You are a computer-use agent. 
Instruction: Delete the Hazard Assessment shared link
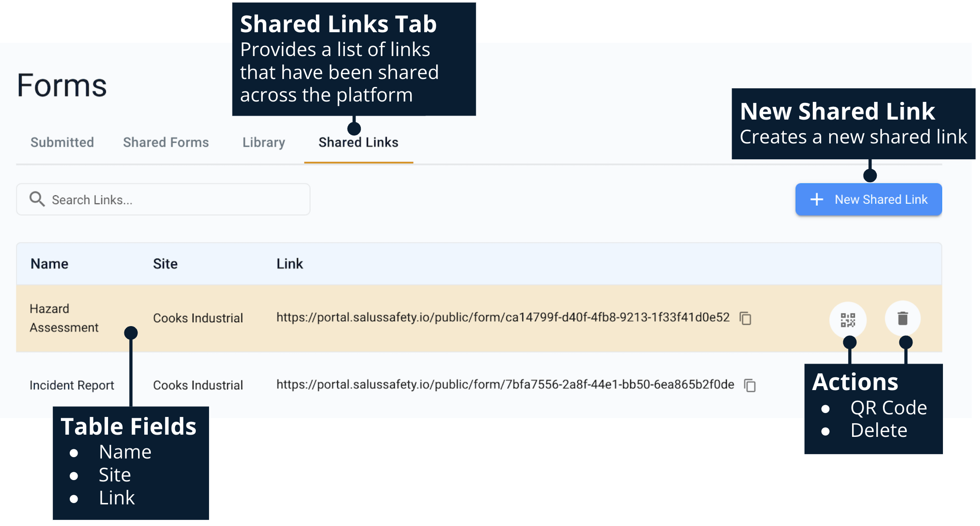[x=902, y=318]
